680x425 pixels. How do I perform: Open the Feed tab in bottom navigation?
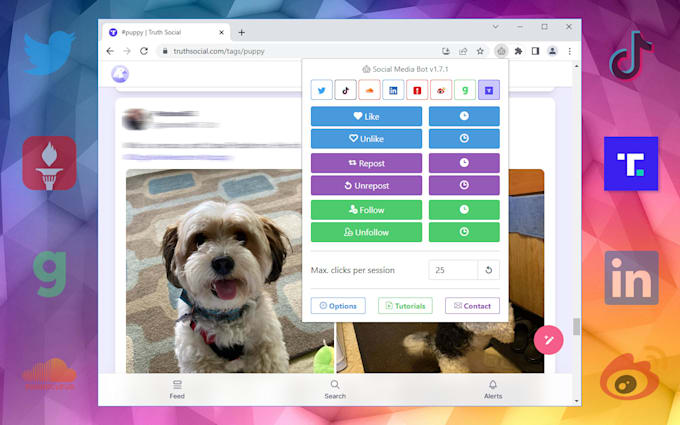[x=177, y=389]
